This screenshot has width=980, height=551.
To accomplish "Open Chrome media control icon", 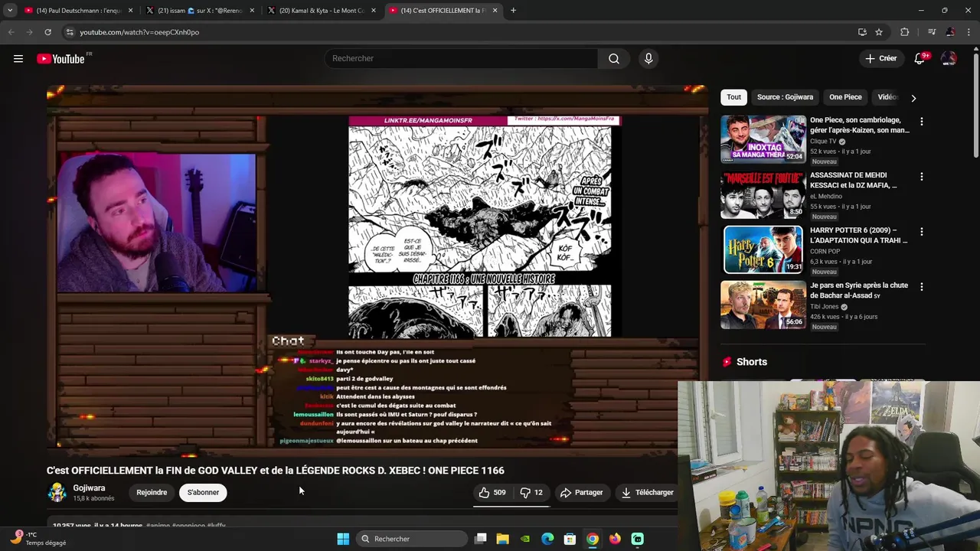I will coord(932,32).
